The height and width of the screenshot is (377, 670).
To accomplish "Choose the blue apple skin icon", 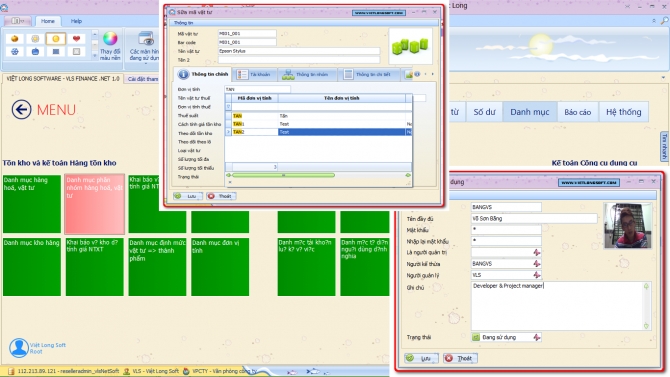I will click(35, 52).
